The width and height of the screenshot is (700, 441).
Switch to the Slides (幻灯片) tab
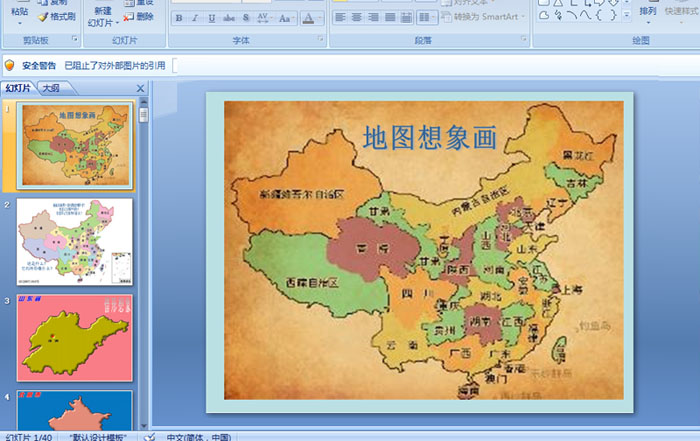pos(18,88)
